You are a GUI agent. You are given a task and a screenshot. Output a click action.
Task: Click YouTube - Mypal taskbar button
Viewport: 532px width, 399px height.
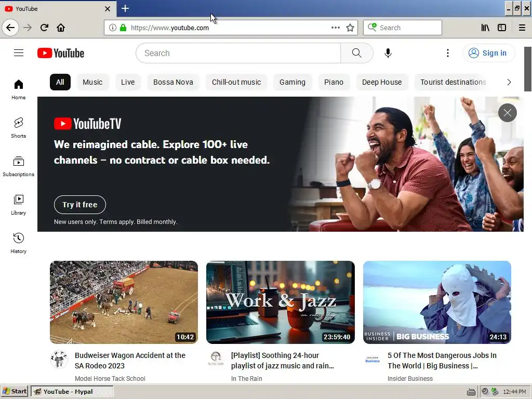(x=72, y=392)
